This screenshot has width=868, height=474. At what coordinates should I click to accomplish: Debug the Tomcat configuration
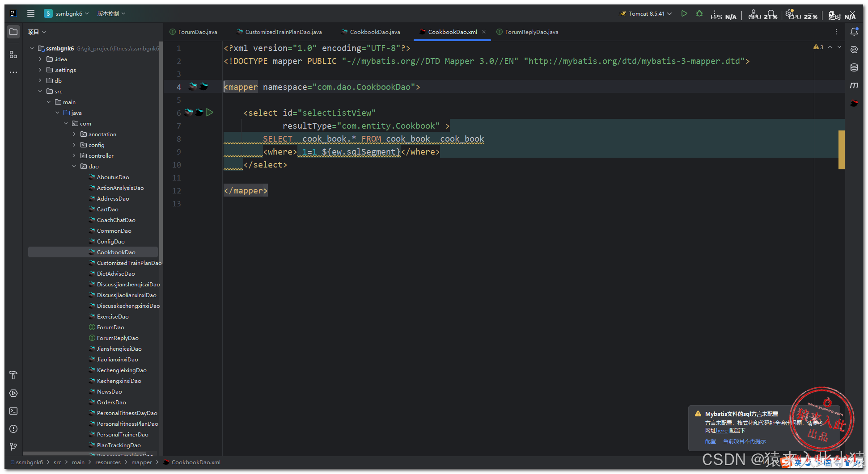pyautogui.click(x=699, y=13)
